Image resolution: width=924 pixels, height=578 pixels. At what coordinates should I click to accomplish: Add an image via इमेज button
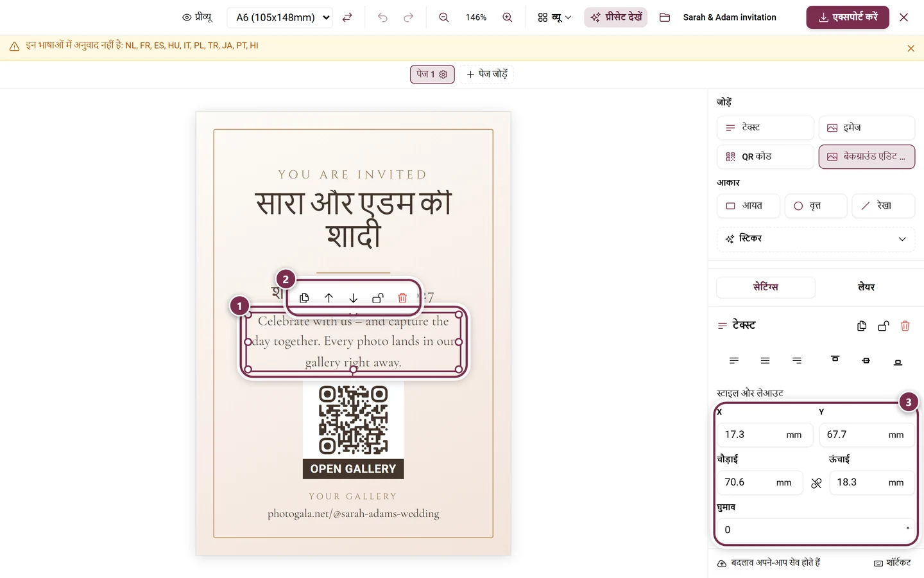tap(867, 128)
